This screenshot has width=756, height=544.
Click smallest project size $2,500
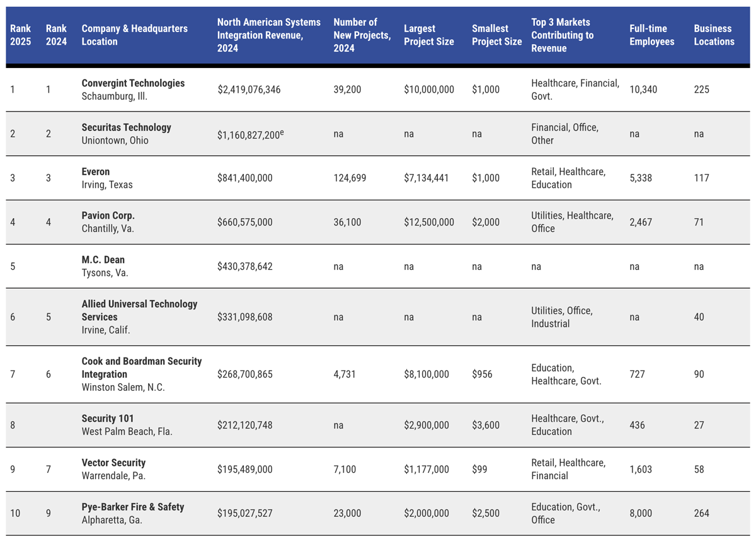click(486, 514)
